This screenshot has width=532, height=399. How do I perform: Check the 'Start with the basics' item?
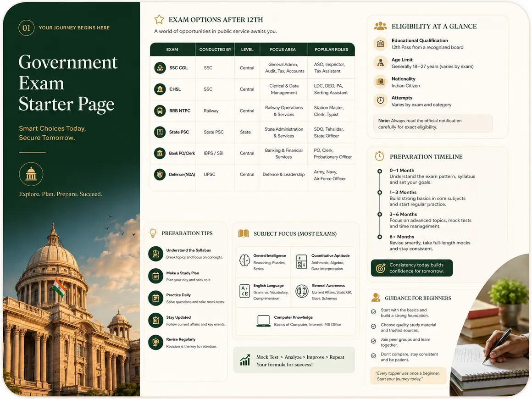(x=374, y=312)
